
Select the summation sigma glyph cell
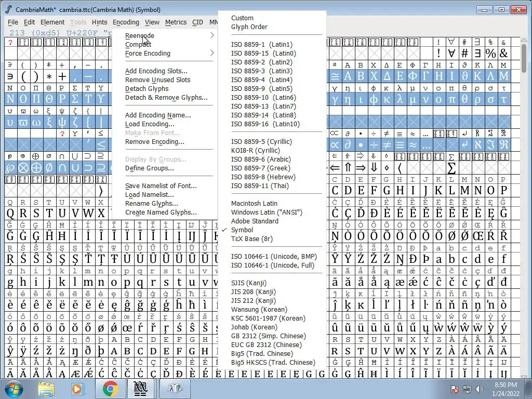[451, 168]
